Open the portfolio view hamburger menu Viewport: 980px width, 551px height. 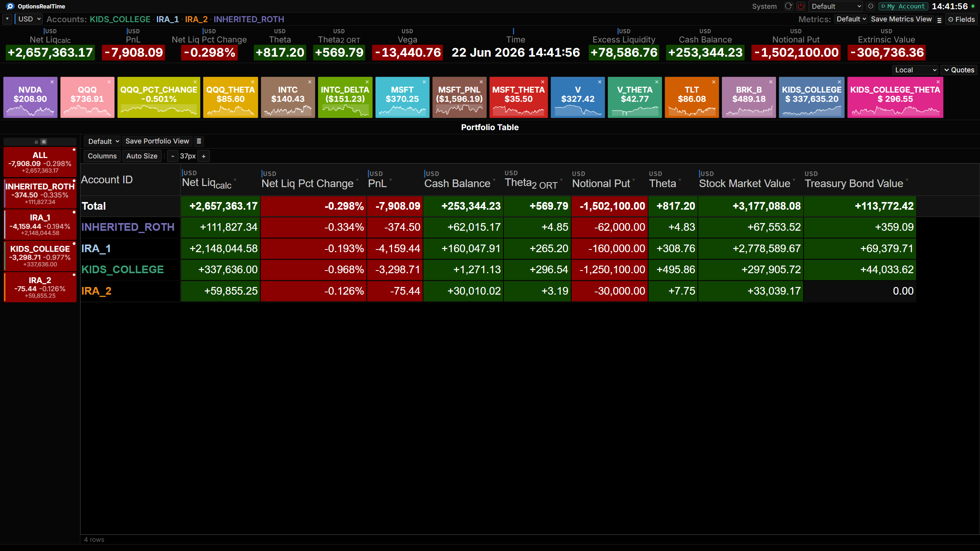coord(199,141)
